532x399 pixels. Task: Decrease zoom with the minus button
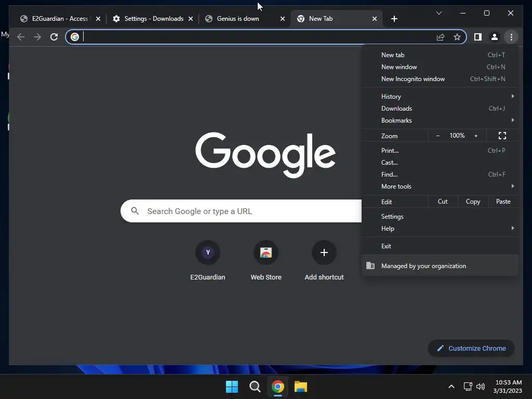[437, 136]
